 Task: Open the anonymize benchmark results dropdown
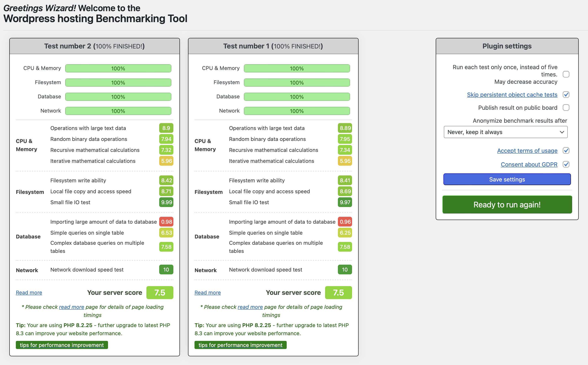click(505, 132)
